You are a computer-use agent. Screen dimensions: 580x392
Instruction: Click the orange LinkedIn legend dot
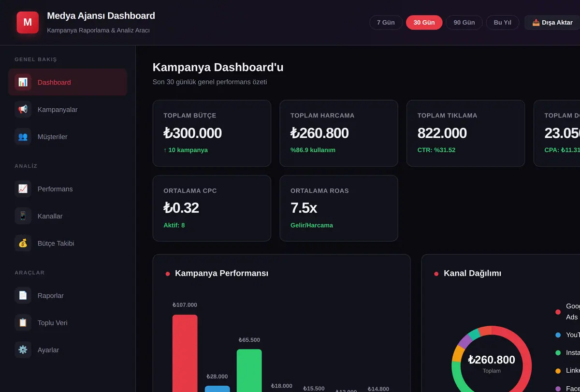pyautogui.click(x=558, y=370)
